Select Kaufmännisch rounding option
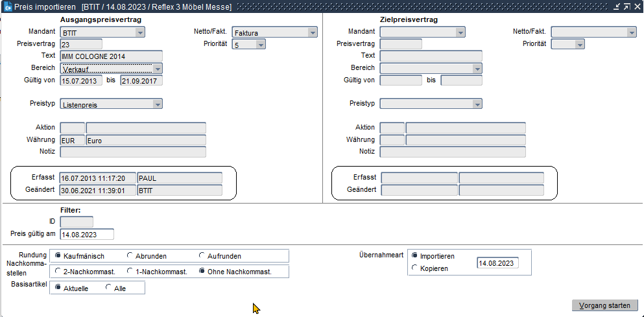 pyautogui.click(x=58, y=256)
